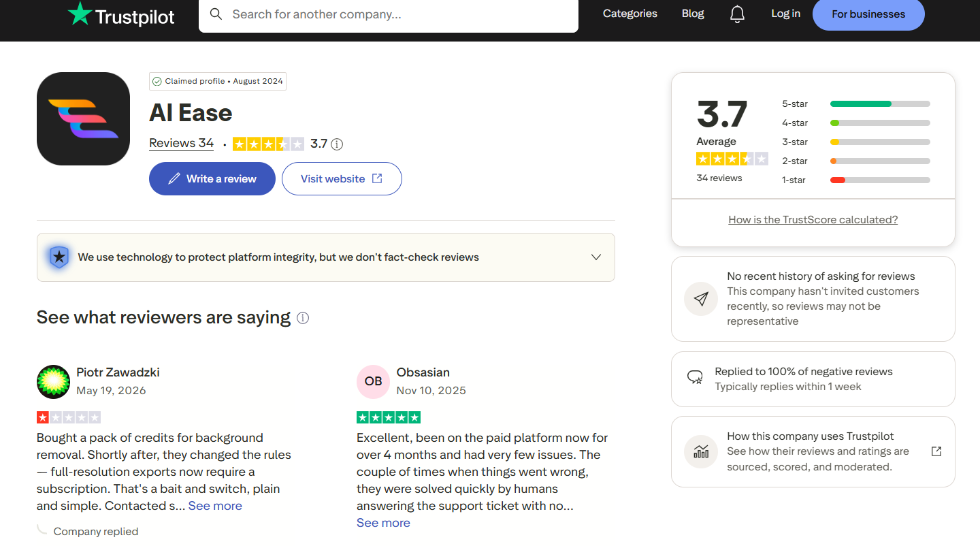The width and height of the screenshot is (980, 546).
Task: Open external link icon for Trustpilot usage
Action: 936,451
